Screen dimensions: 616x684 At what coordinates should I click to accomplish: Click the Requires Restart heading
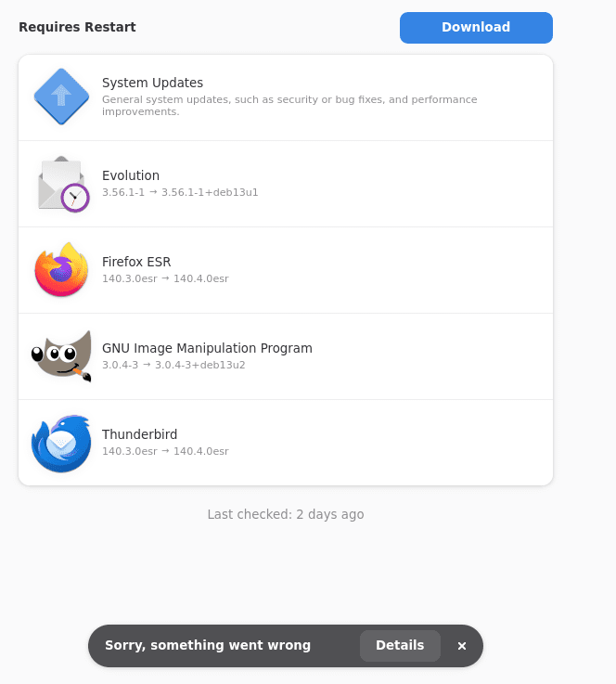[77, 27]
